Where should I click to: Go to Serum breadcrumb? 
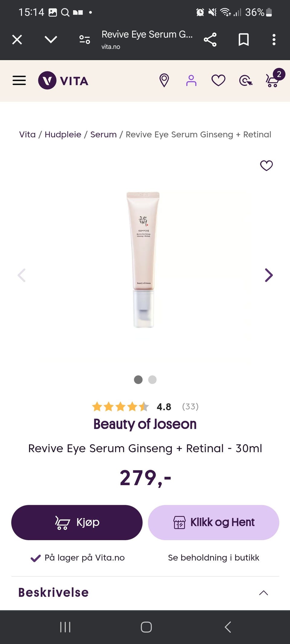[103, 135]
